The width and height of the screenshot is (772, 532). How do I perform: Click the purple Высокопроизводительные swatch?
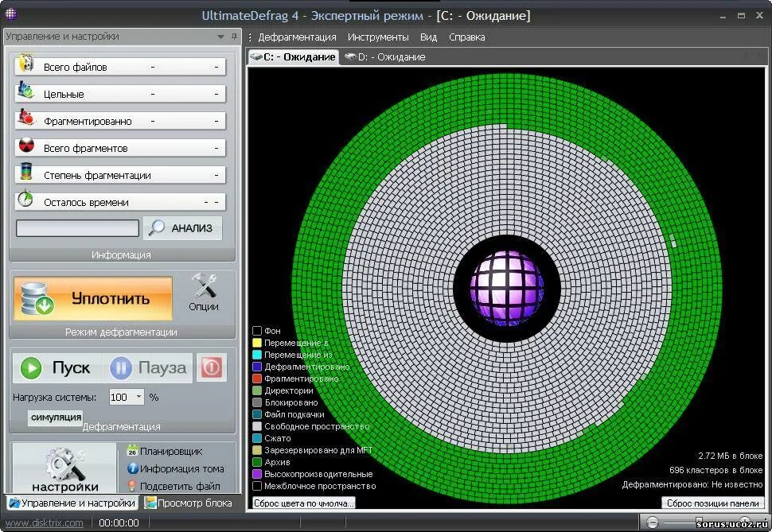pyautogui.click(x=257, y=474)
